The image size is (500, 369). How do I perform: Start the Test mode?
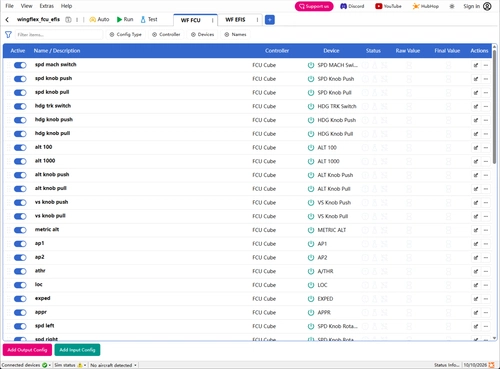pyautogui.click(x=149, y=20)
